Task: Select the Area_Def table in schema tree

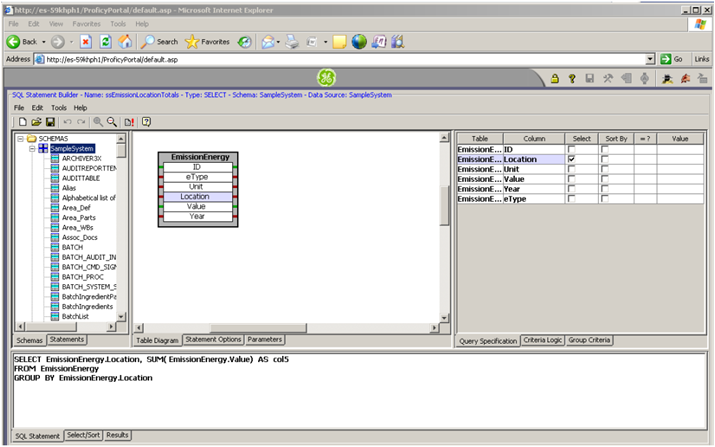Action: click(x=76, y=208)
